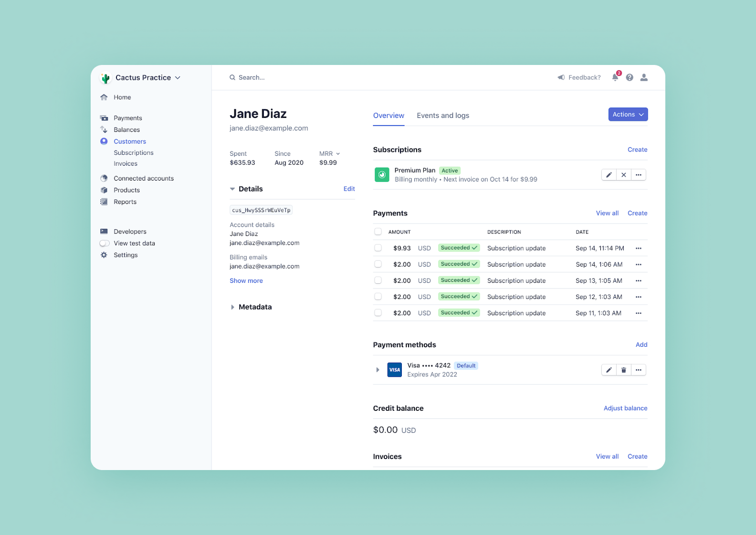
Task: Check the Sep 14, 1:06 AM payment checkbox
Action: point(378,264)
